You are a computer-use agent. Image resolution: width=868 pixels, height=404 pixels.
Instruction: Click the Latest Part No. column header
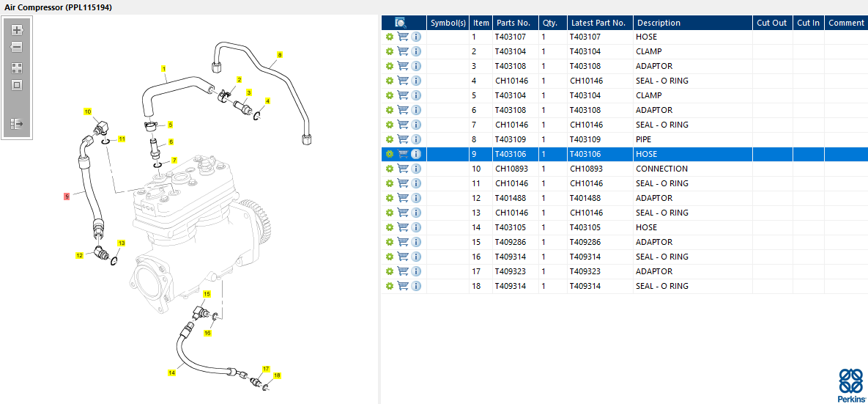(x=600, y=23)
